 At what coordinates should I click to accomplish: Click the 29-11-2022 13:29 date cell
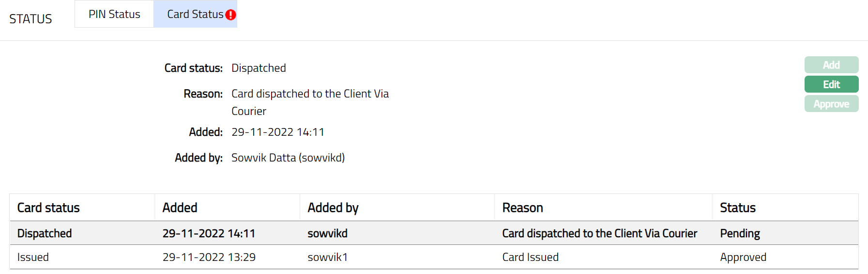(209, 257)
